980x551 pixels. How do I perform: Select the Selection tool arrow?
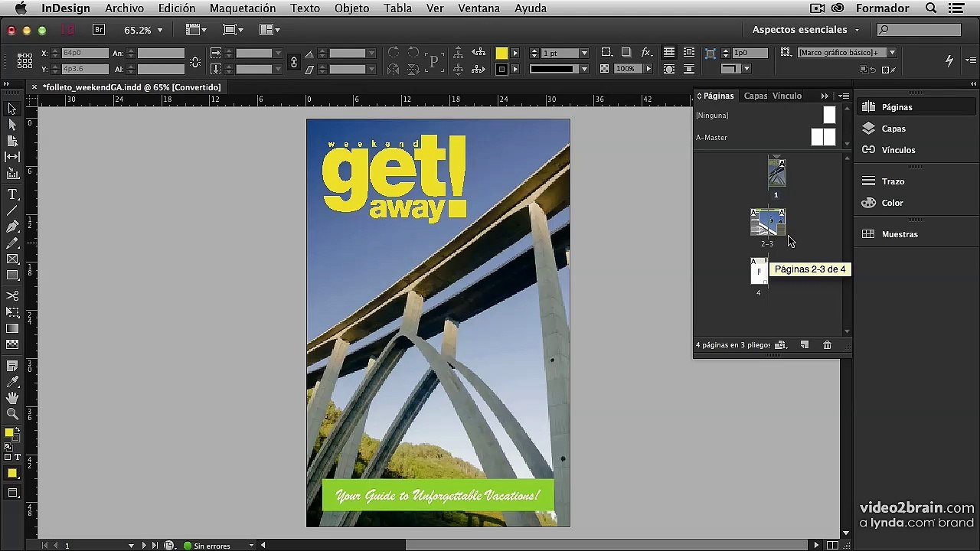pos(12,109)
